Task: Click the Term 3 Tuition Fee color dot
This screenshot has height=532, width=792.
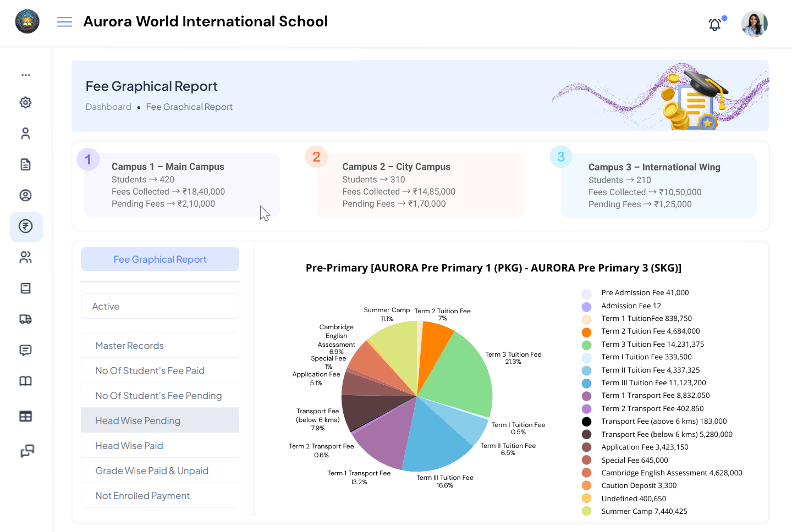Action: tap(586, 345)
